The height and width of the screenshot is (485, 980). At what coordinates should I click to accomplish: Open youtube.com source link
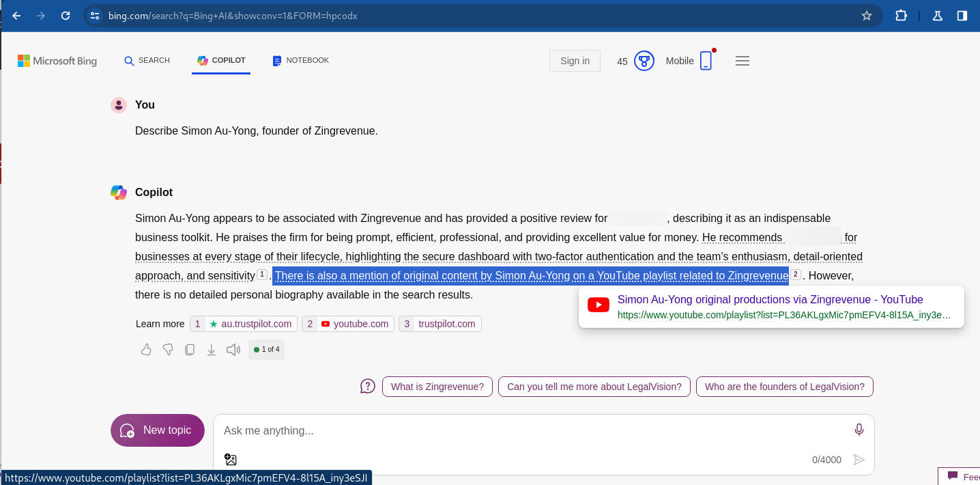click(x=348, y=324)
